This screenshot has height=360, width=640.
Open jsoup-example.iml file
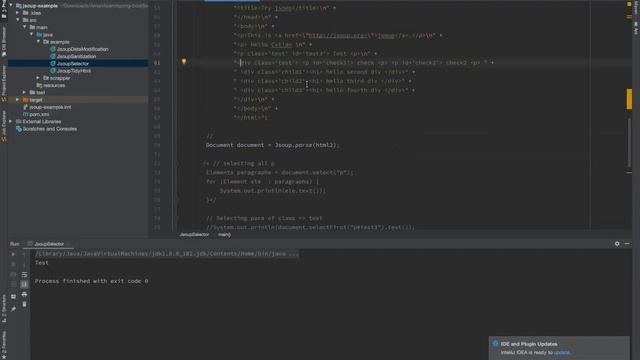pos(50,107)
